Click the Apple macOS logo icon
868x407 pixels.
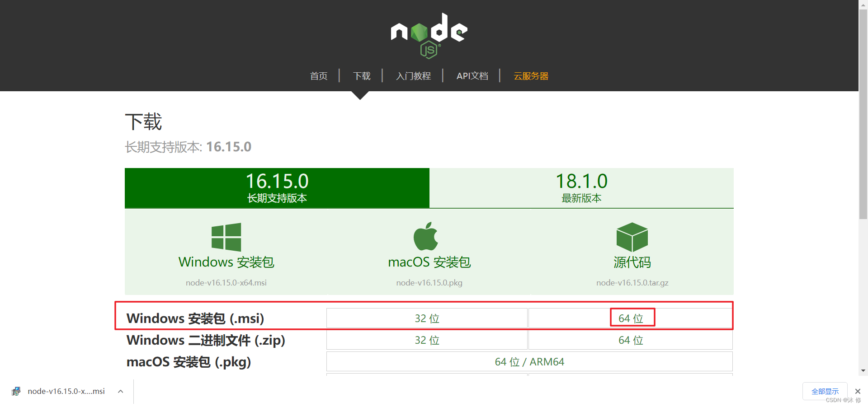(426, 236)
